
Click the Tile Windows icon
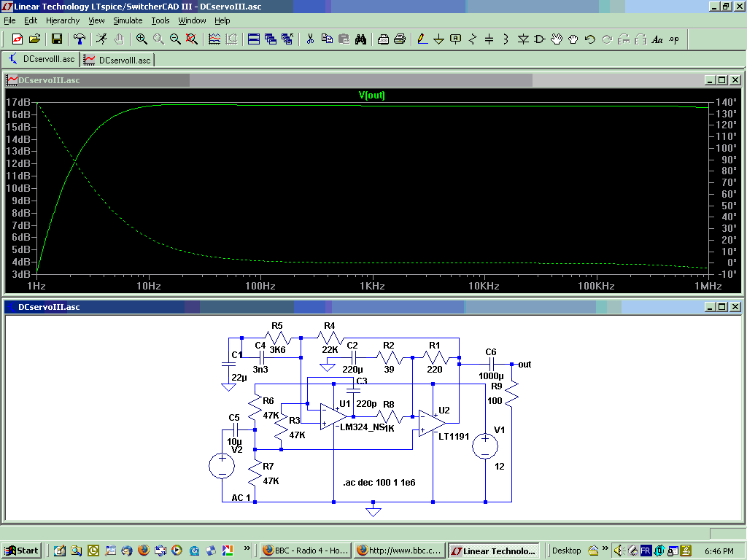click(254, 39)
